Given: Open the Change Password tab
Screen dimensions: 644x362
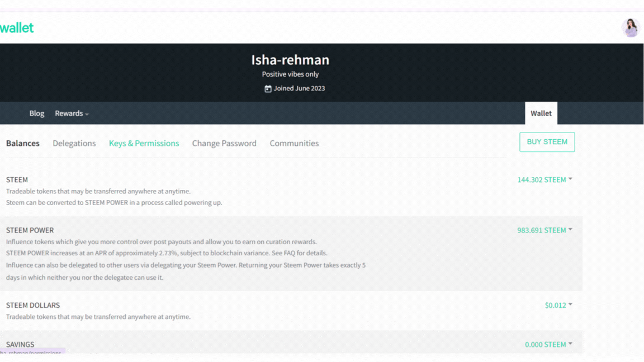Looking at the screenshot, I should 224,143.
